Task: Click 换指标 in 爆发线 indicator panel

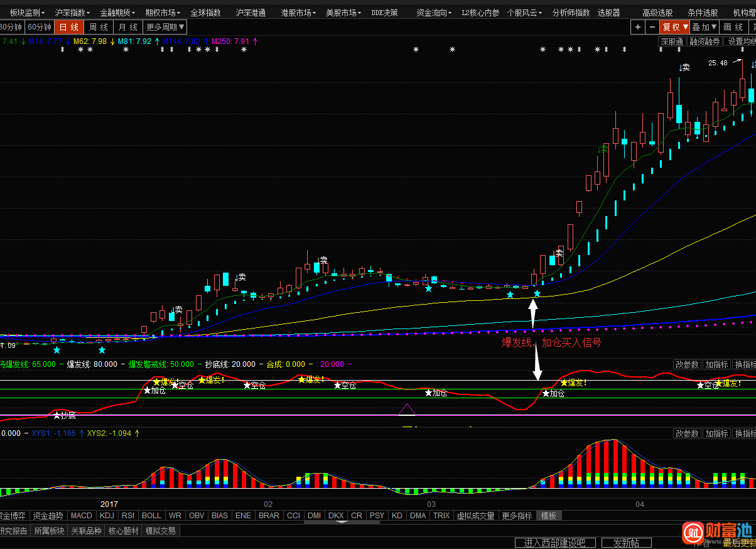Action: pos(745,364)
